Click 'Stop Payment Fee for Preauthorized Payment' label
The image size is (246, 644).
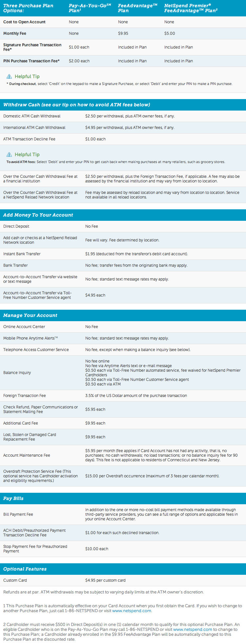tap(35, 549)
